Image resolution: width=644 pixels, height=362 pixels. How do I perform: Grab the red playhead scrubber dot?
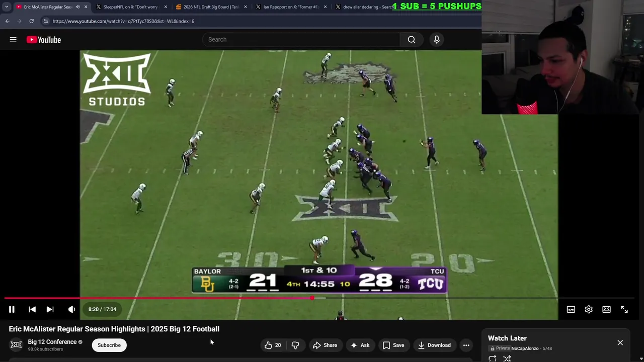click(x=312, y=298)
